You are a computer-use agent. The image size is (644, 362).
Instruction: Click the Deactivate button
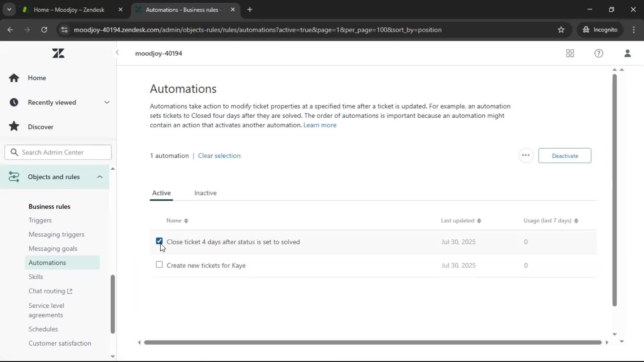tap(565, 156)
